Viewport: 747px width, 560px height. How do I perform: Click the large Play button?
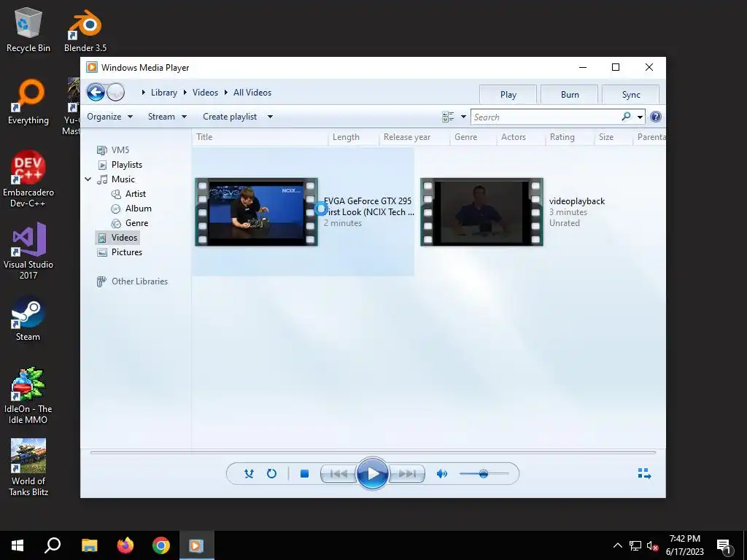[x=373, y=473]
